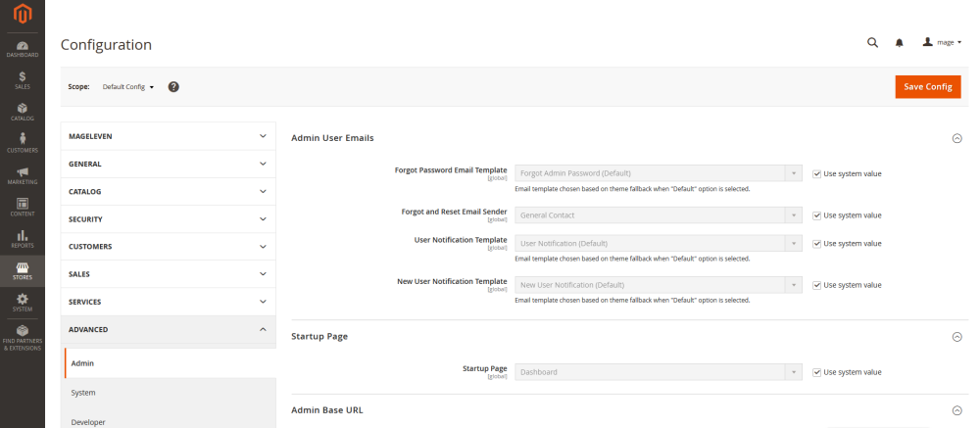Screen dimensions: 980x428
Task: Expand the Security configuration group
Action: tap(168, 219)
